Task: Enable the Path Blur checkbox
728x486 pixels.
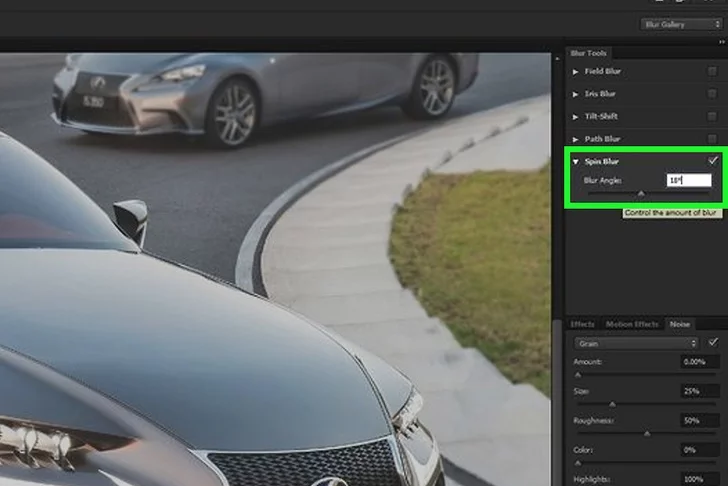Action: click(x=712, y=139)
